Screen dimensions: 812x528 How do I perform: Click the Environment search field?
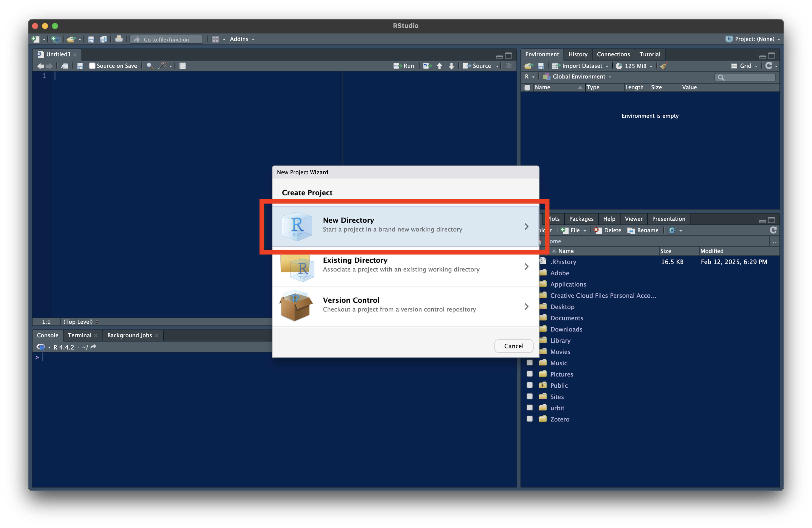click(744, 77)
